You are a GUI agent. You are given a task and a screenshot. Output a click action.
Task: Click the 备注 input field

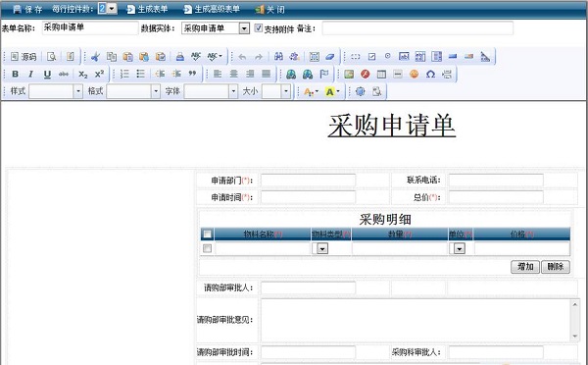point(417,28)
